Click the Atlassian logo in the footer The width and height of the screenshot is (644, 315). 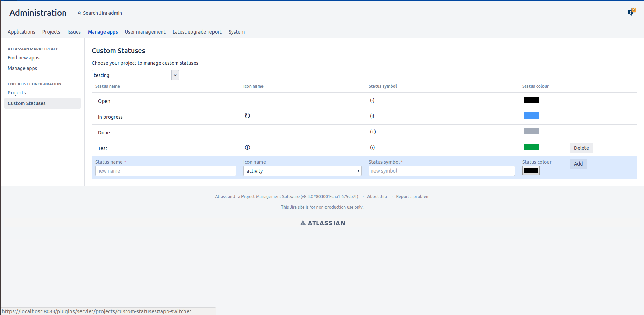[322, 223]
